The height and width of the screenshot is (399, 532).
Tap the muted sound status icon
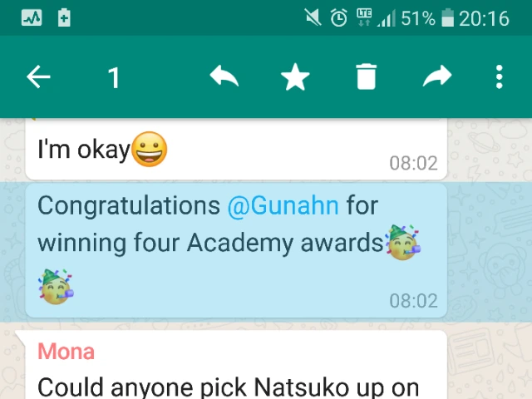coord(313,17)
